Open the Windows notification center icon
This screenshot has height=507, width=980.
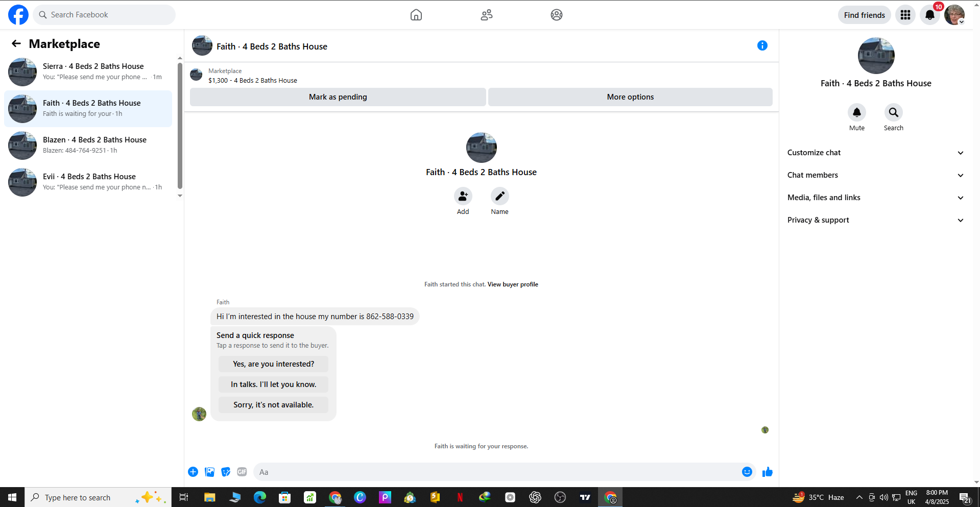[x=965, y=497]
